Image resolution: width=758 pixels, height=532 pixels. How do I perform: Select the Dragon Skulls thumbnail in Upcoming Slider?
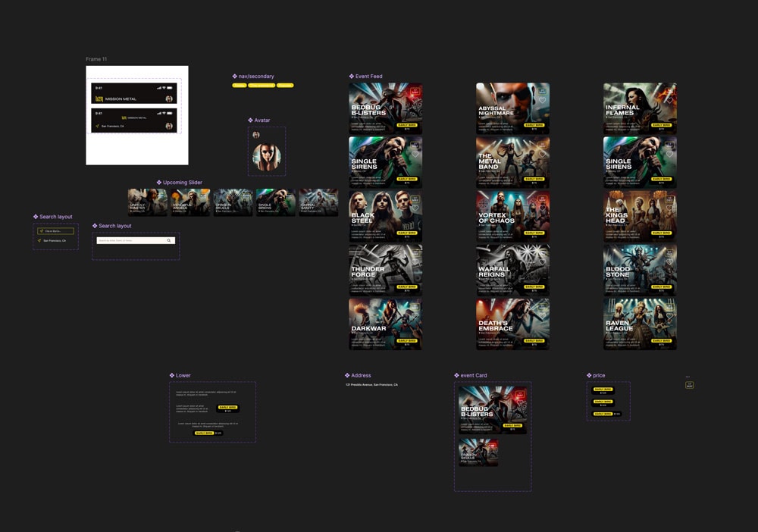coord(233,202)
